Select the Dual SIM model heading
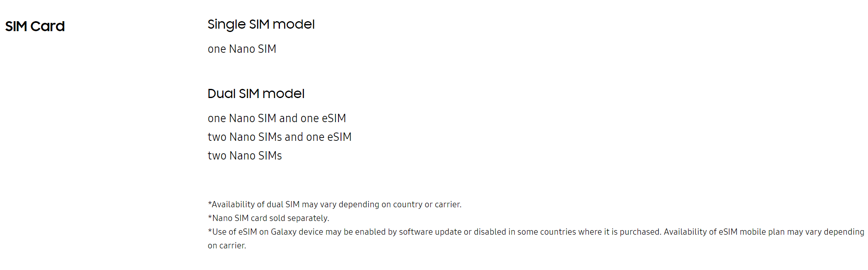The height and width of the screenshot is (270, 868). pos(256,93)
